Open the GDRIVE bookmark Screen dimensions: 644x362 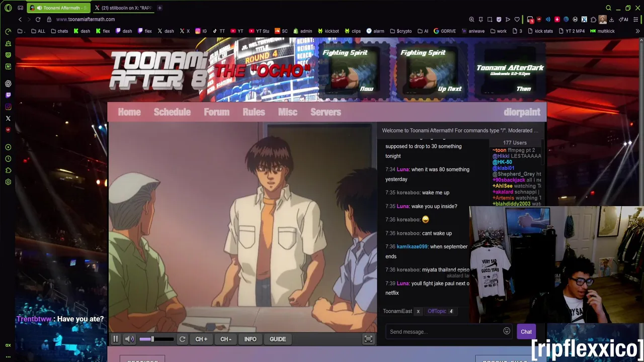(445, 31)
